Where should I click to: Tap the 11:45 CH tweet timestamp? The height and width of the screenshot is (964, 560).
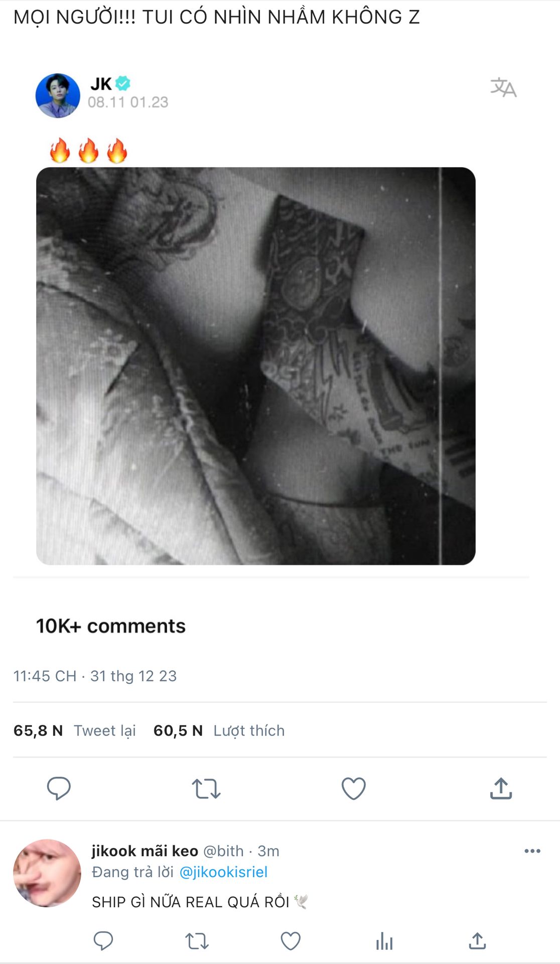(x=95, y=676)
